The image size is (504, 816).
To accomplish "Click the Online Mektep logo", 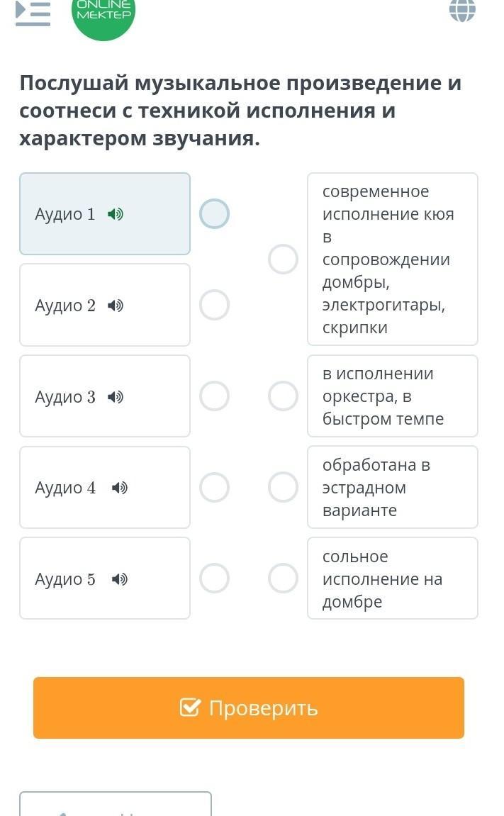I will tap(103, 13).
